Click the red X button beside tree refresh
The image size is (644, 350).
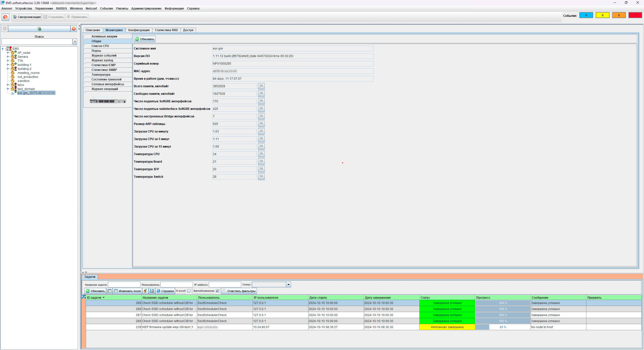coord(74,29)
